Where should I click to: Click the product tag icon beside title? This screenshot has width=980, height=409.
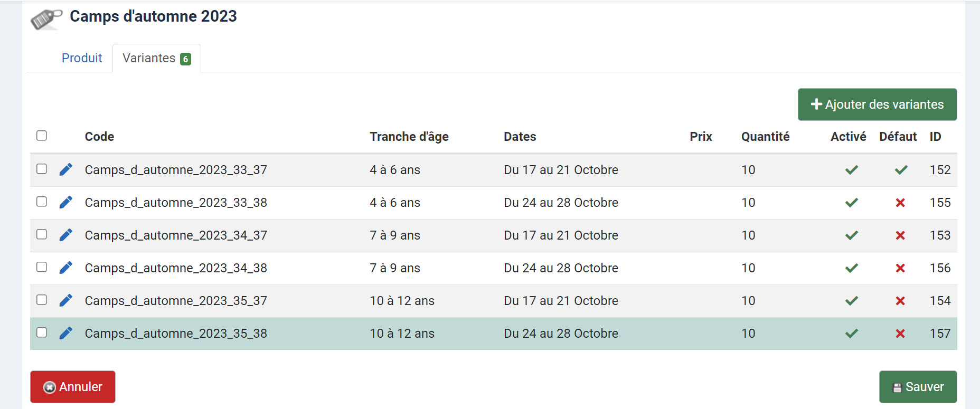point(46,19)
